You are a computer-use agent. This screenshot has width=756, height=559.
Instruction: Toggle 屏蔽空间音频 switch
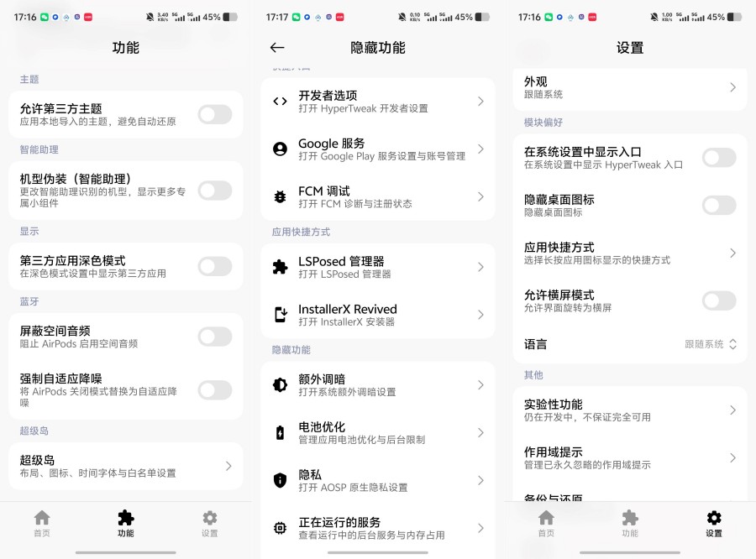[x=215, y=337]
